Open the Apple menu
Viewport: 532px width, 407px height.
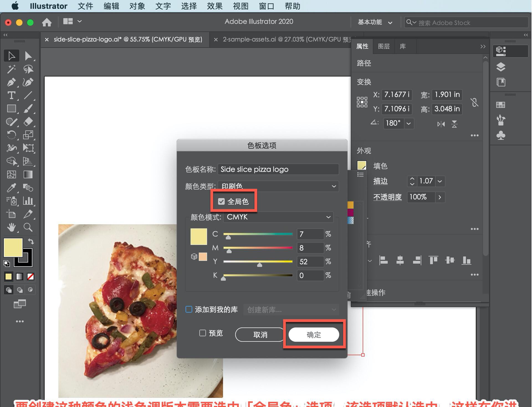pos(15,6)
